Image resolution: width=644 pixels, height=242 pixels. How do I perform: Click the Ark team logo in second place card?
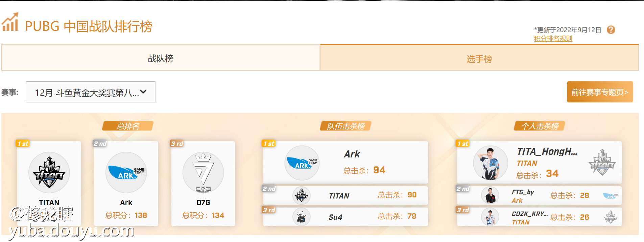click(x=126, y=172)
